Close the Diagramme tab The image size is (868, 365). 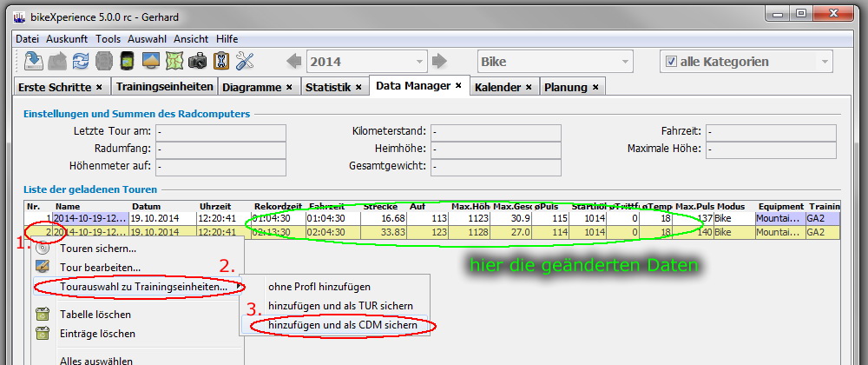pyautogui.click(x=290, y=88)
